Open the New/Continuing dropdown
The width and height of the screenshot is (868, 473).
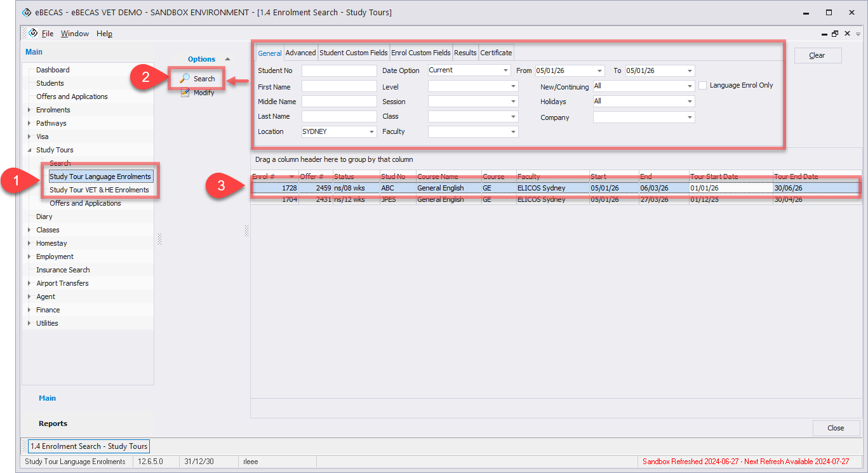[690, 86]
